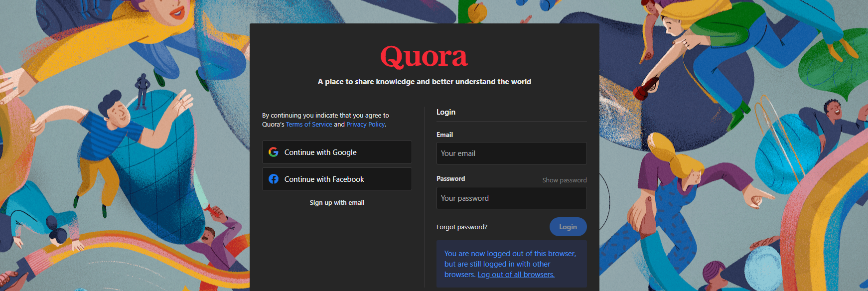Image resolution: width=868 pixels, height=291 pixels.
Task: Click the red Quora logo
Action: click(x=424, y=57)
